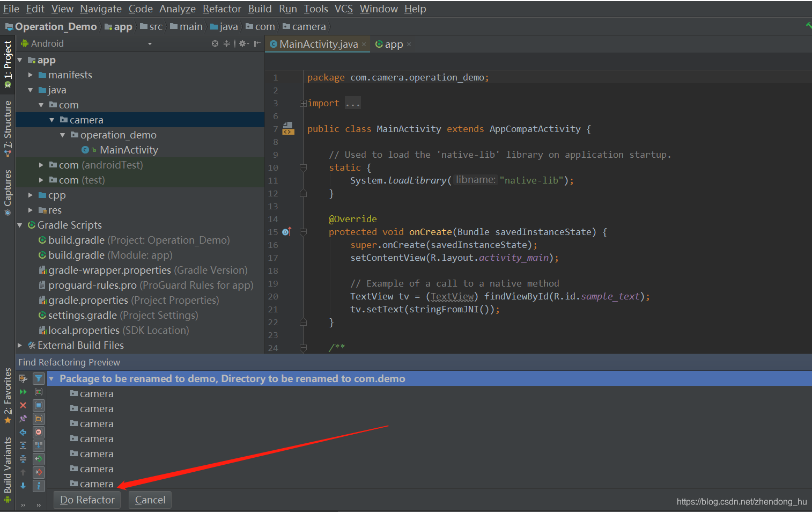The image size is (812, 512).
Task: Open refactoring preview settings wrench icon
Action: click(x=23, y=378)
